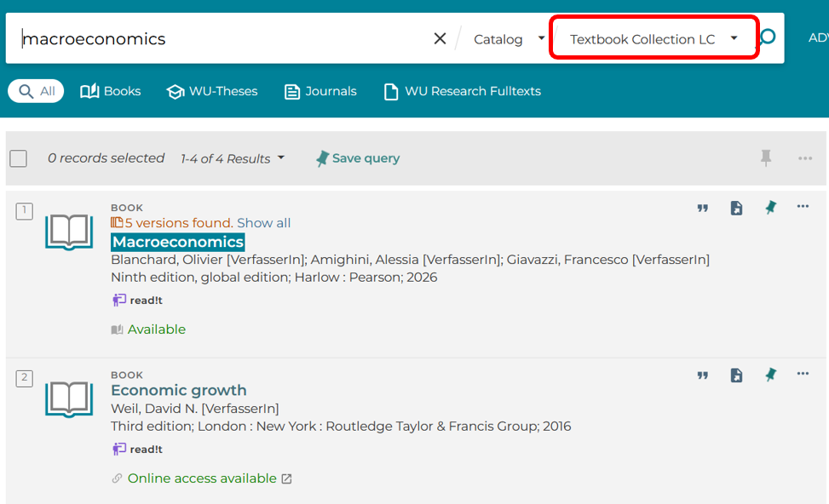Click Save query button
The width and height of the screenshot is (829, 504).
coord(358,158)
